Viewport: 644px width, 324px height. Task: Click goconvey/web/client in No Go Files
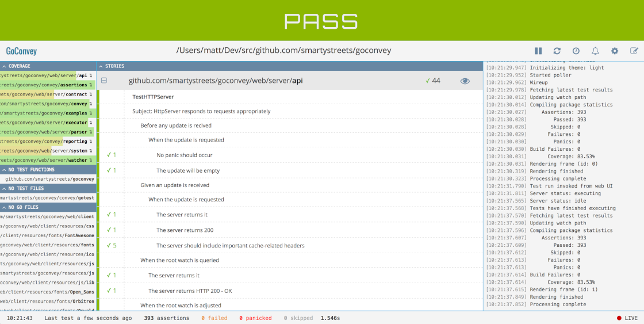click(x=47, y=217)
